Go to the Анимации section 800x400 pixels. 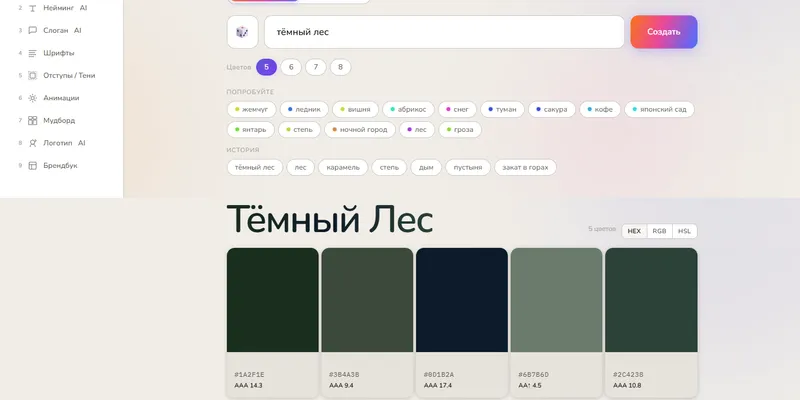pos(61,98)
